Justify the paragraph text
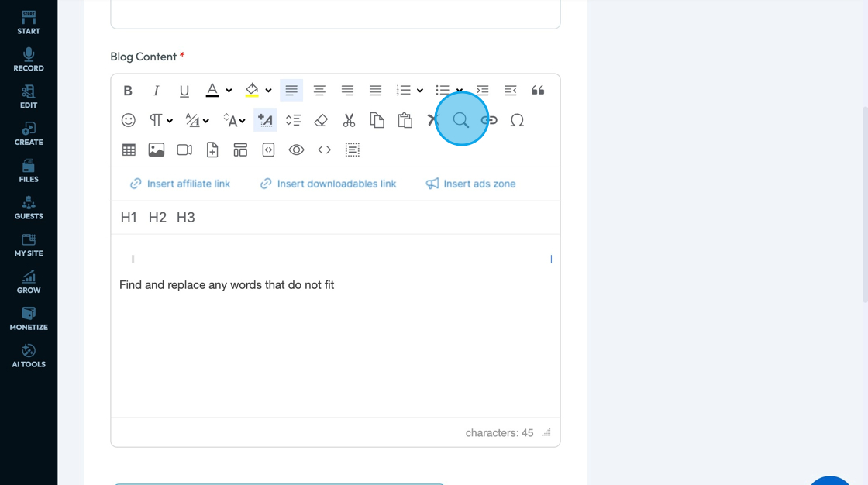868x485 pixels. tap(375, 90)
